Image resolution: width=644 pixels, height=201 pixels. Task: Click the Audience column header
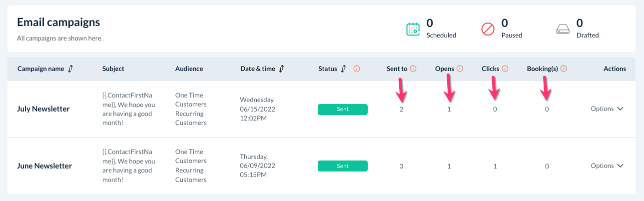(x=189, y=69)
